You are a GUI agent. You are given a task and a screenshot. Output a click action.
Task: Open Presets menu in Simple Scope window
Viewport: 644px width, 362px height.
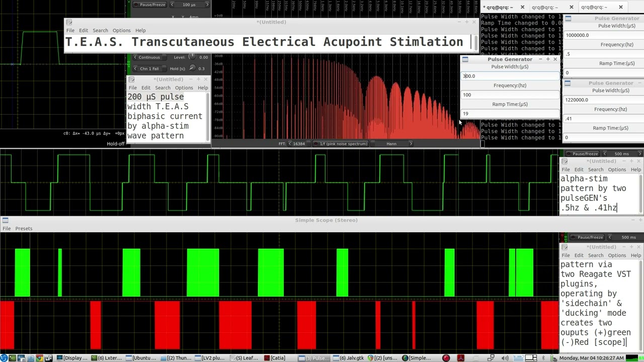[24, 228]
